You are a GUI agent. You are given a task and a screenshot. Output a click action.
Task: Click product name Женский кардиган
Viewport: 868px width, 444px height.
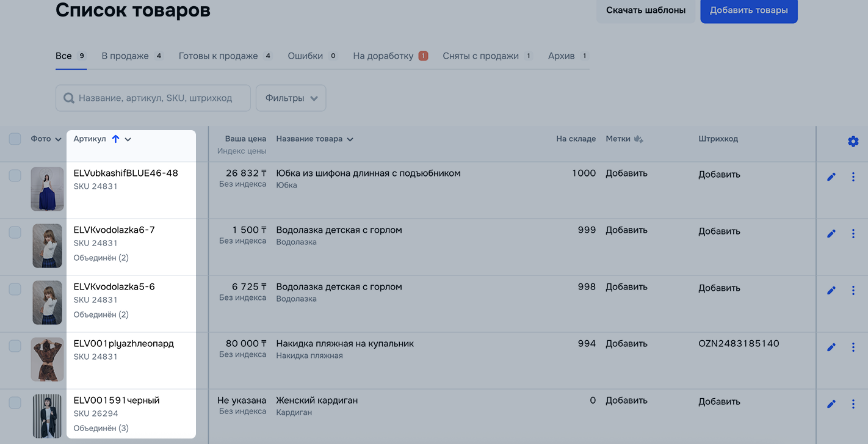(x=317, y=401)
